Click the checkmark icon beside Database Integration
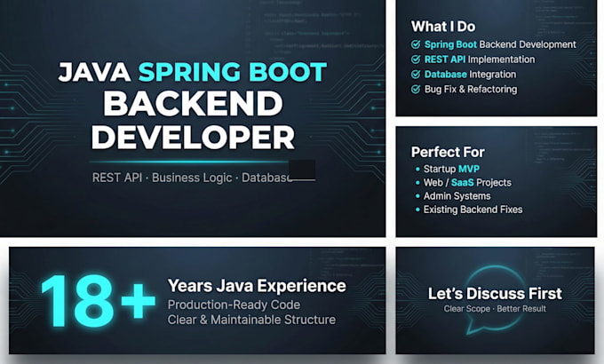The height and width of the screenshot is (364, 604). 416,75
